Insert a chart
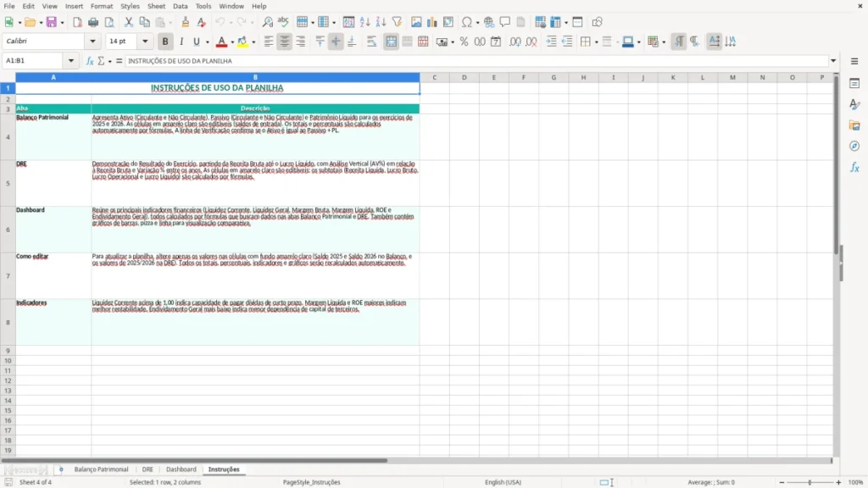The image size is (868, 488). (432, 22)
